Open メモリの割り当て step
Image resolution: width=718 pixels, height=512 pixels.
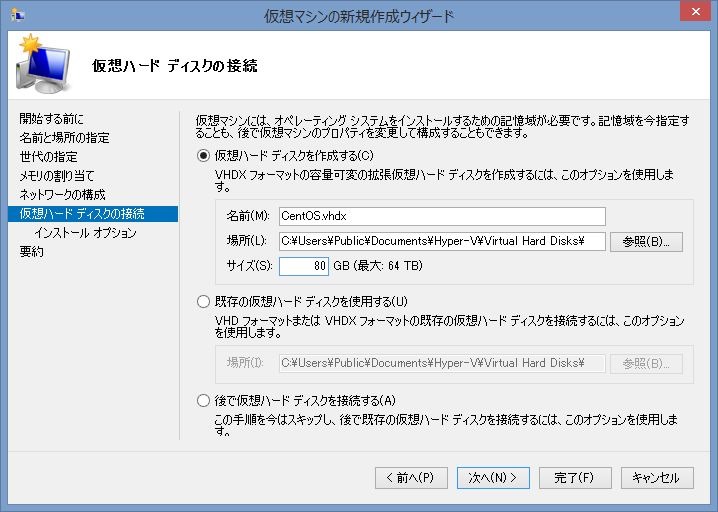point(59,176)
